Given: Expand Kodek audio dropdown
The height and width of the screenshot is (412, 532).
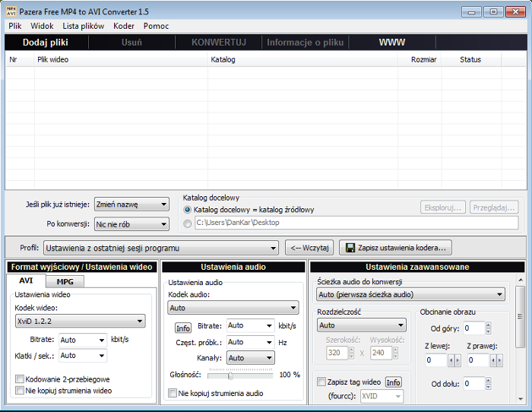Looking at the screenshot, I should point(233,308).
